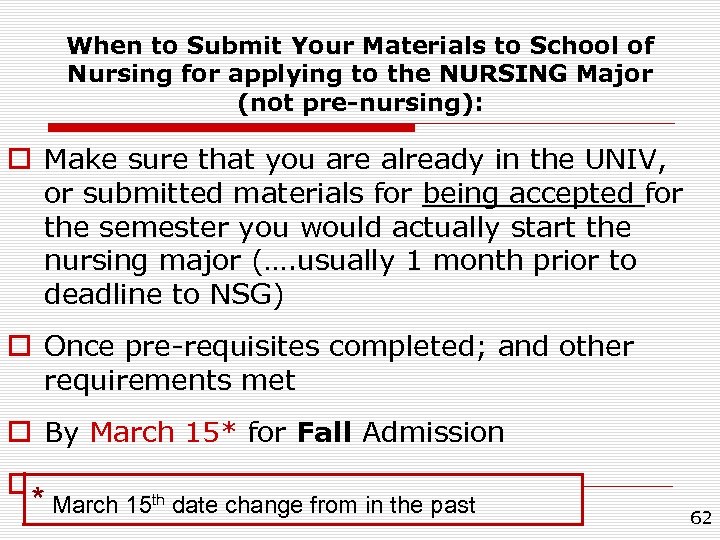The image size is (720, 540).
Task: Click the slide number 62
Action: (699, 517)
